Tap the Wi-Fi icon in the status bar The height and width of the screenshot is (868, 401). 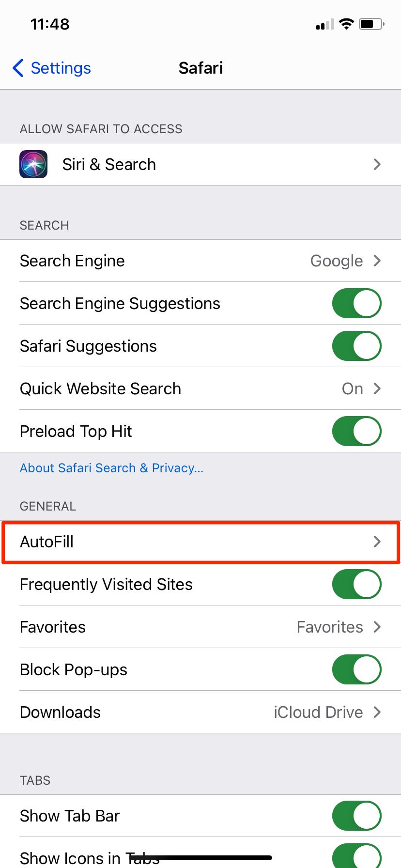click(346, 23)
